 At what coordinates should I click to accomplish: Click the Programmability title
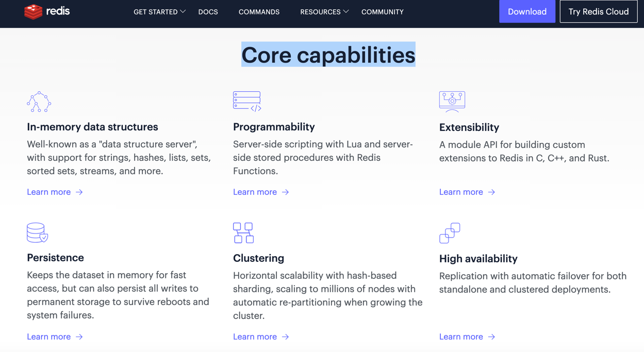pos(274,127)
